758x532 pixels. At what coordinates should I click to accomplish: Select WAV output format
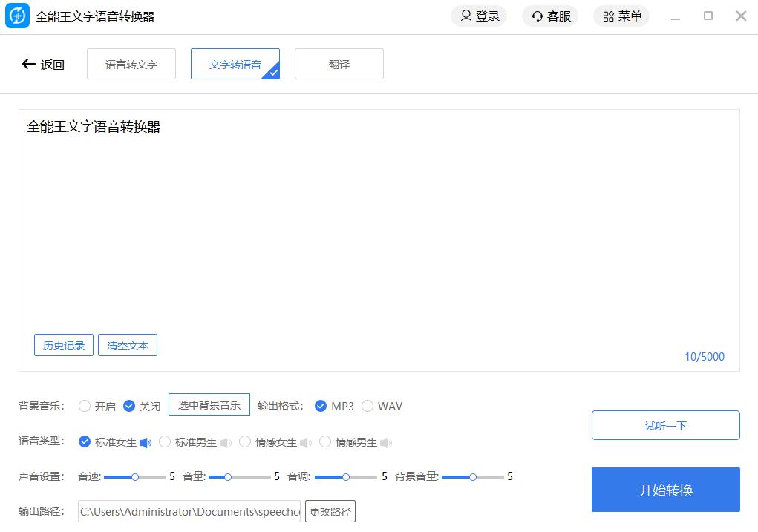367,406
